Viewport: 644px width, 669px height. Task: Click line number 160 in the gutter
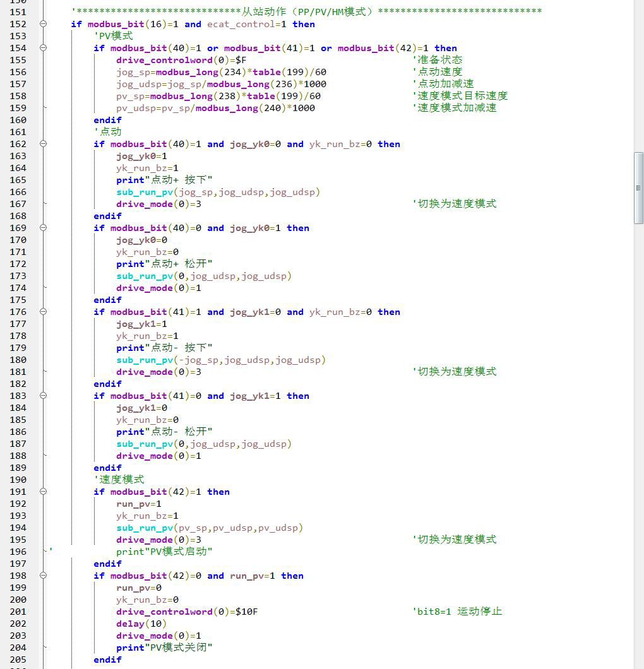18,120
